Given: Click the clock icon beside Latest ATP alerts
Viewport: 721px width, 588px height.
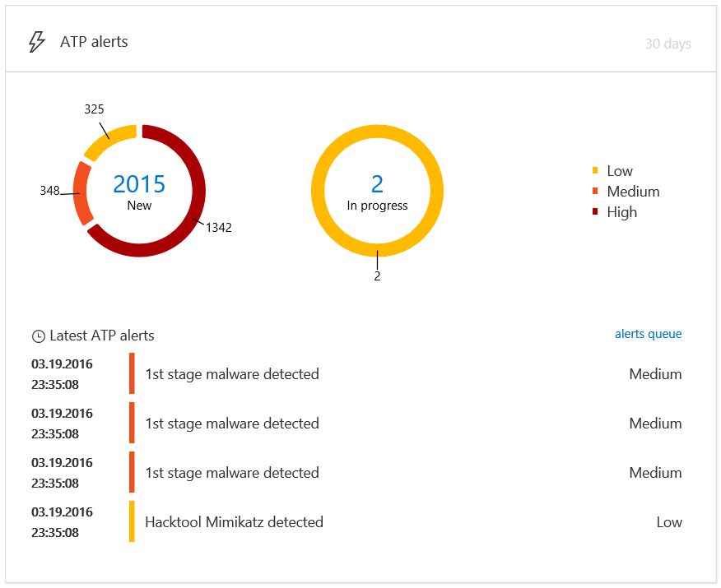Looking at the screenshot, I should [38, 336].
